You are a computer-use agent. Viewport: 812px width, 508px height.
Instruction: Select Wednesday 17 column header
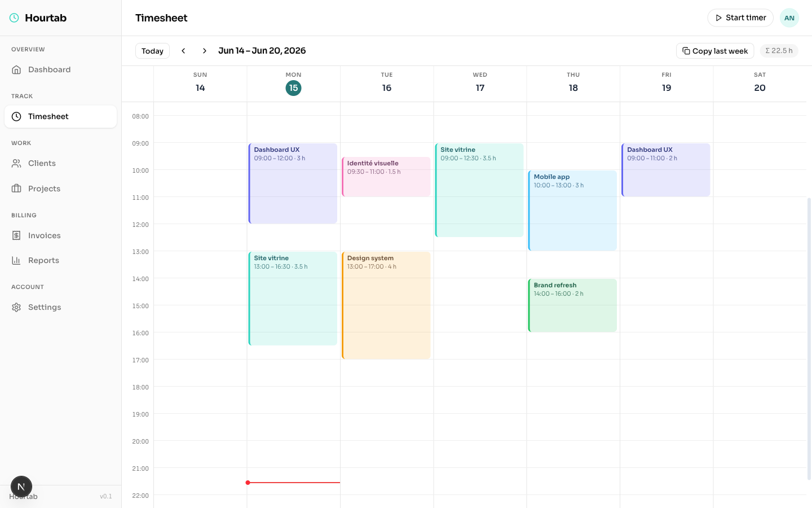pos(480,84)
